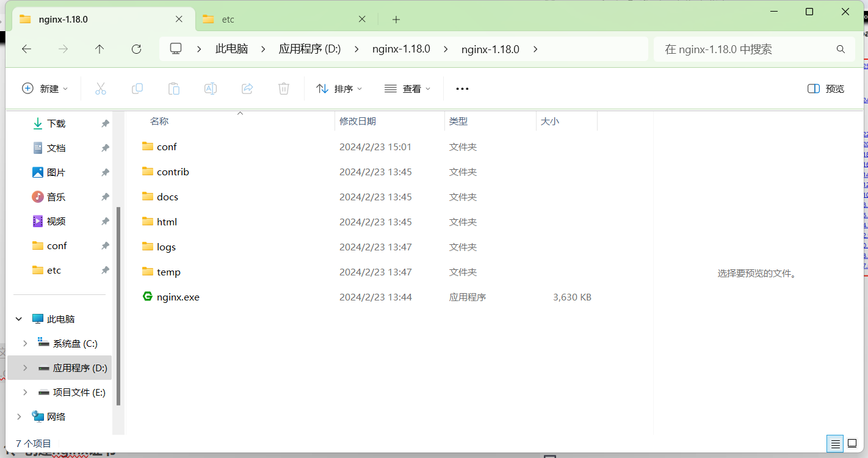Click the Share icon in toolbar
Image resolution: width=868 pixels, height=458 pixels.
click(x=247, y=89)
